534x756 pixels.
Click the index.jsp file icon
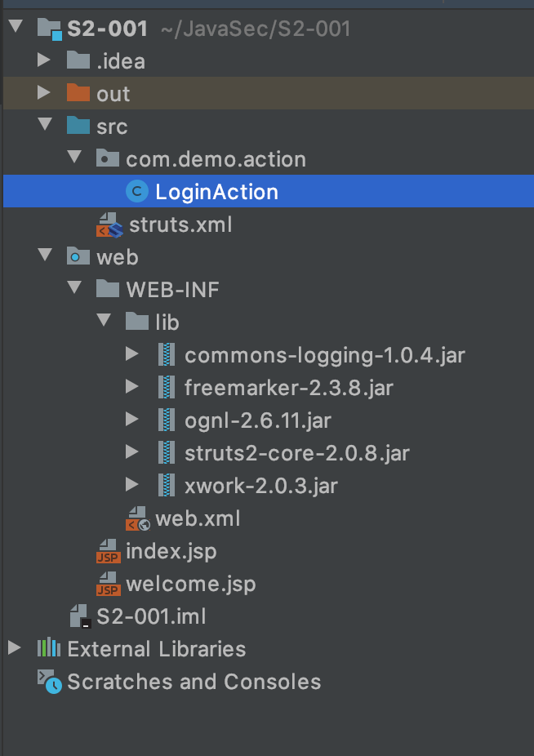[x=109, y=551]
